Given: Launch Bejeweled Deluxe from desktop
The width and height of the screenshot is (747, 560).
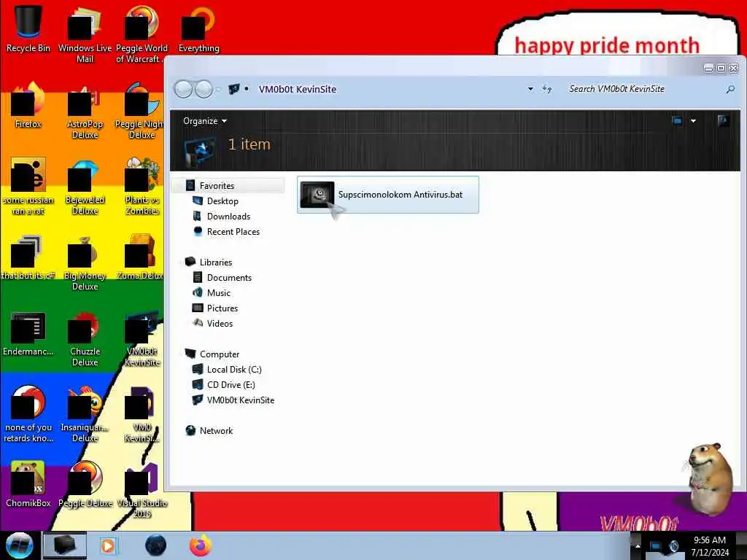Looking at the screenshot, I should [85, 186].
